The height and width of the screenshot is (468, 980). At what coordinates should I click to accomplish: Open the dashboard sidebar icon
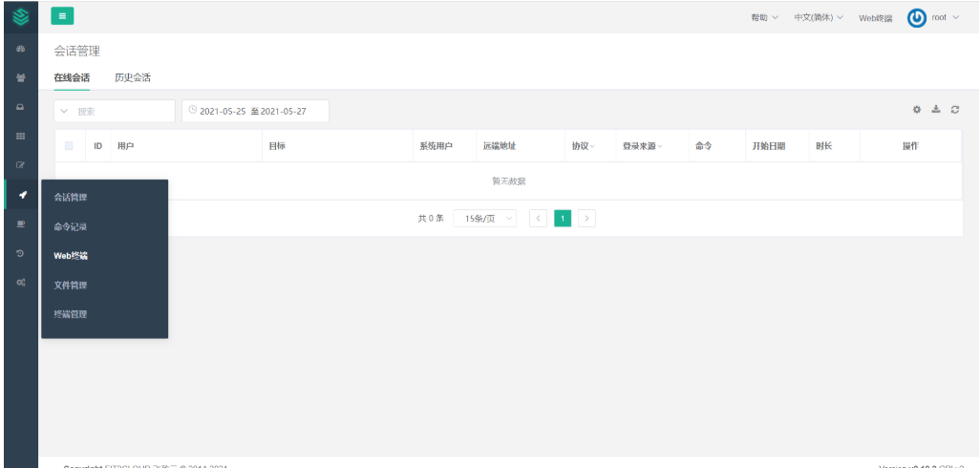pos(21,49)
